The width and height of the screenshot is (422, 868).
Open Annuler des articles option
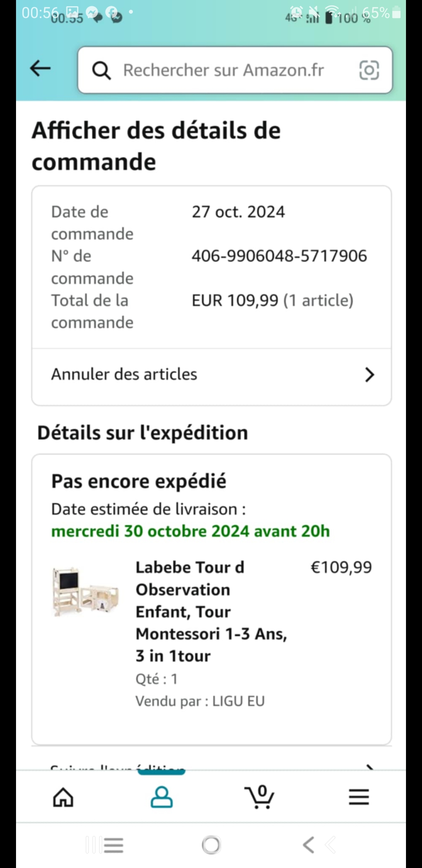click(x=124, y=375)
